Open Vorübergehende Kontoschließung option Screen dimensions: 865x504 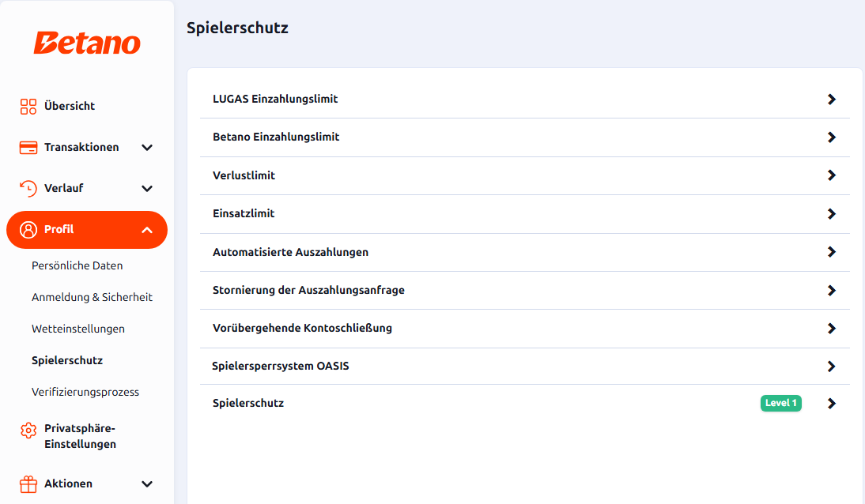(x=525, y=329)
